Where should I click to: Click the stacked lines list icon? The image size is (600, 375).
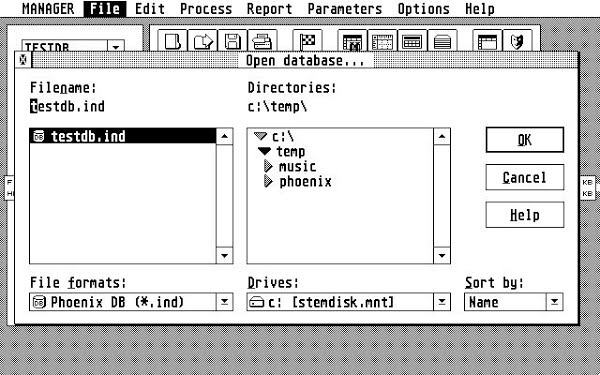click(x=442, y=41)
